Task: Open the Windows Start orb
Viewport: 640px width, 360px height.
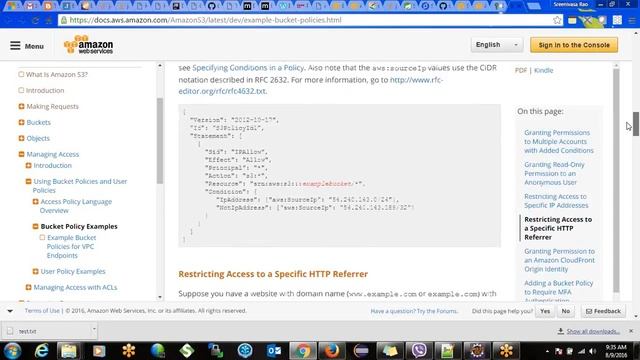Action: pyautogui.click(x=12, y=351)
